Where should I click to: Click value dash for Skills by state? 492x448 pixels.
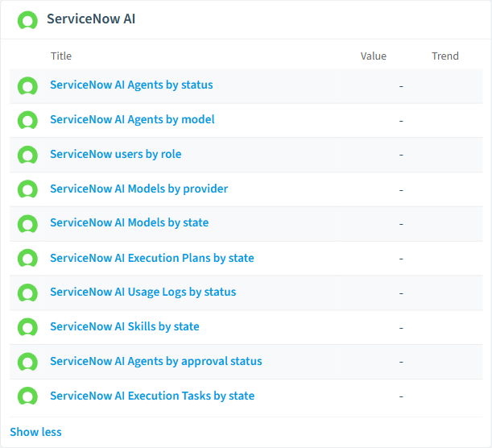[401, 328]
